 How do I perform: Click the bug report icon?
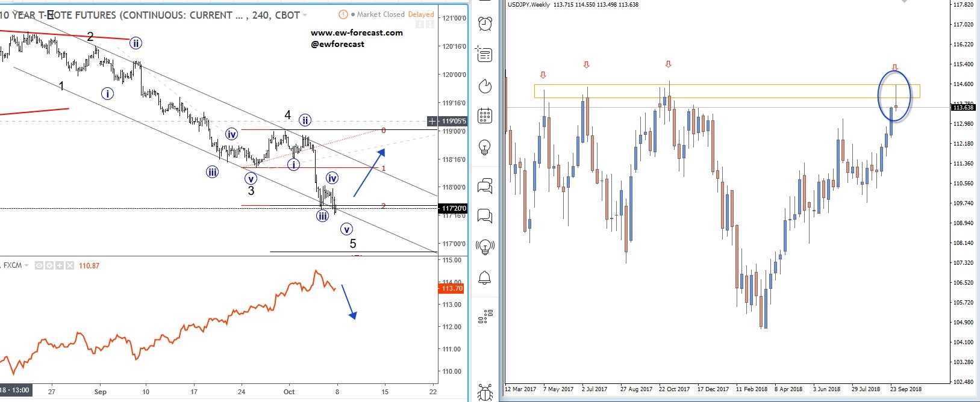(x=485, y=391)
